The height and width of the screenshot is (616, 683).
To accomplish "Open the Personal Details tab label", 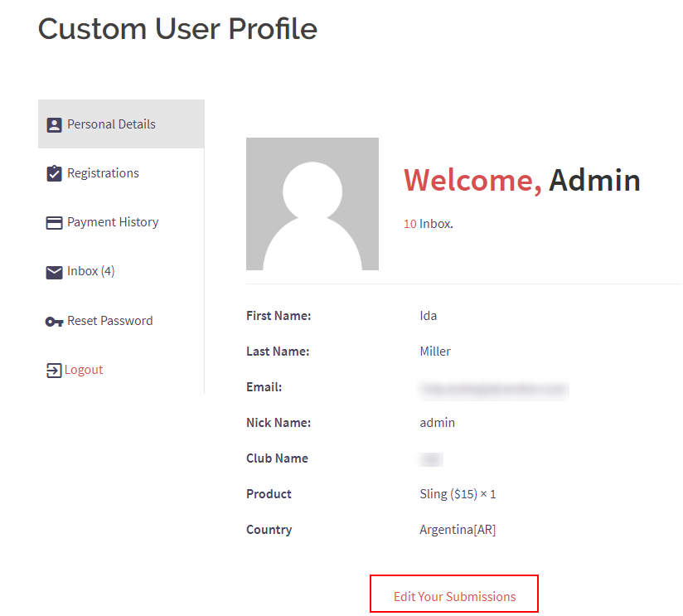I will tap(111, 124).
